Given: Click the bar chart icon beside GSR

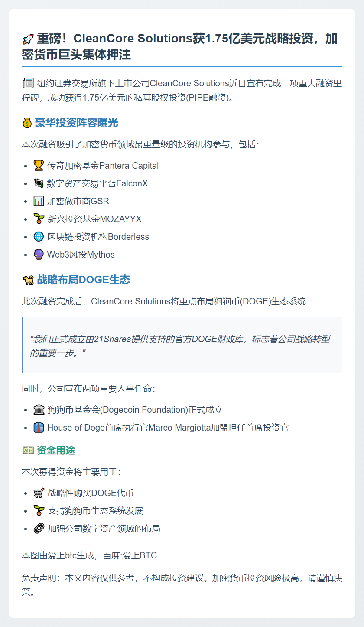Looking at the screenshot, I should (x=39, y=201).
